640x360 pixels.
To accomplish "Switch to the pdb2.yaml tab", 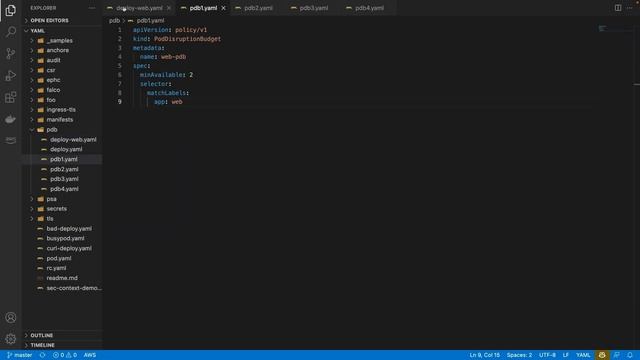I will (258, 8).
